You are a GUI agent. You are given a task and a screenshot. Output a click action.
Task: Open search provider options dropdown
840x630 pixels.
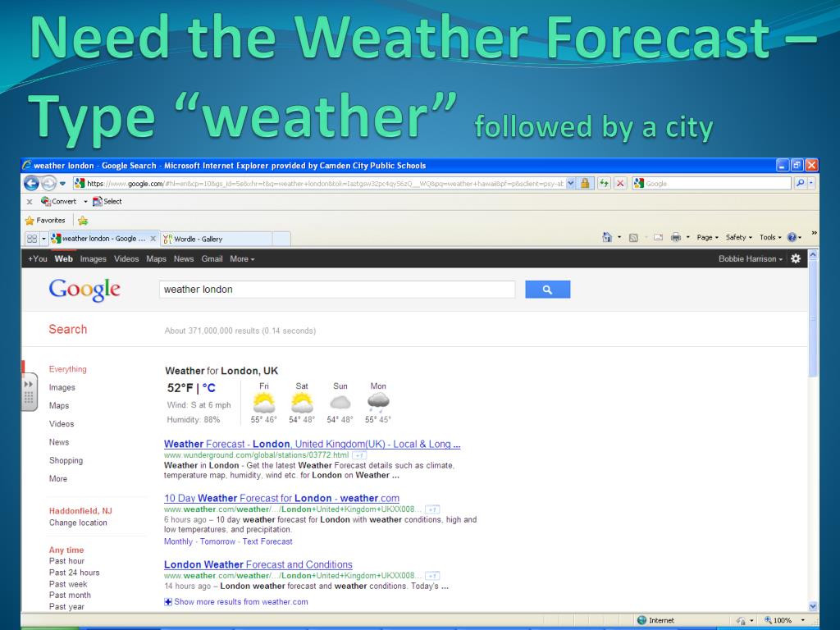point(811,184)
